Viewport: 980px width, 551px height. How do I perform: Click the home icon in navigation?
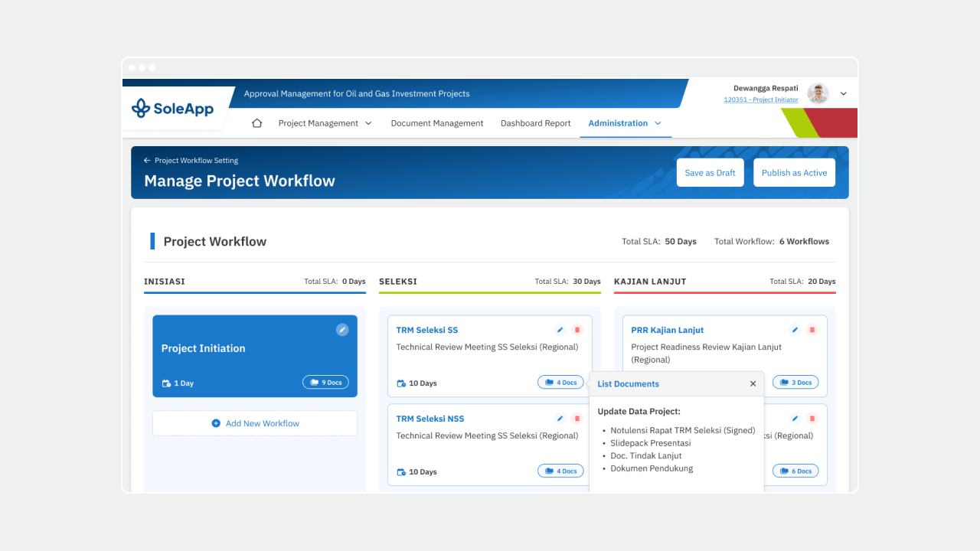[x=256, y=122]
